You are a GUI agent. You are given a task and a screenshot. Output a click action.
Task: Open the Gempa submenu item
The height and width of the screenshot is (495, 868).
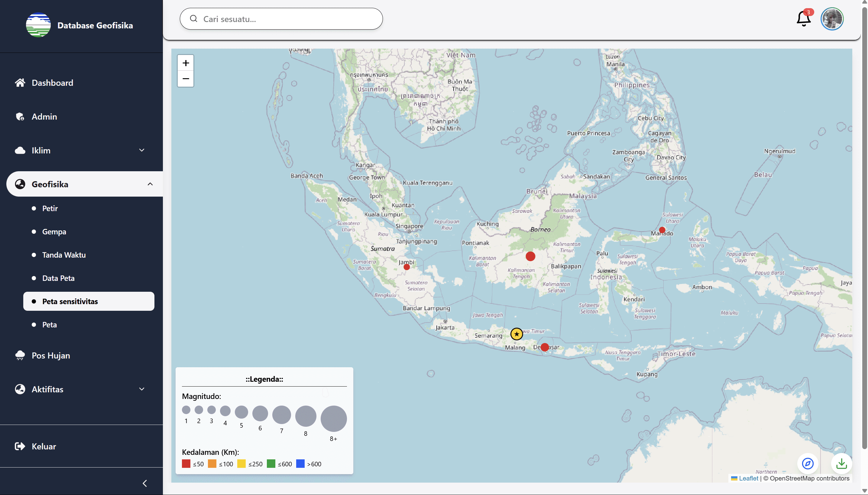click(x=54, y=232)
